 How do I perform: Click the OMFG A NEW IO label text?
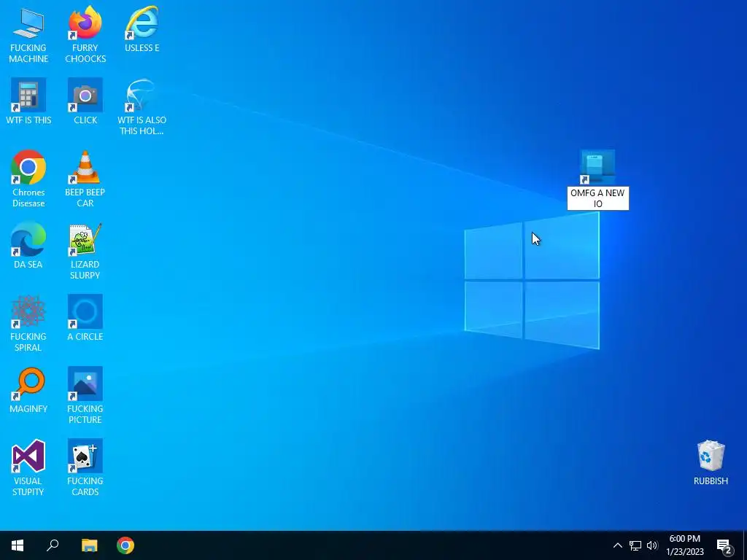coord(597,198)
